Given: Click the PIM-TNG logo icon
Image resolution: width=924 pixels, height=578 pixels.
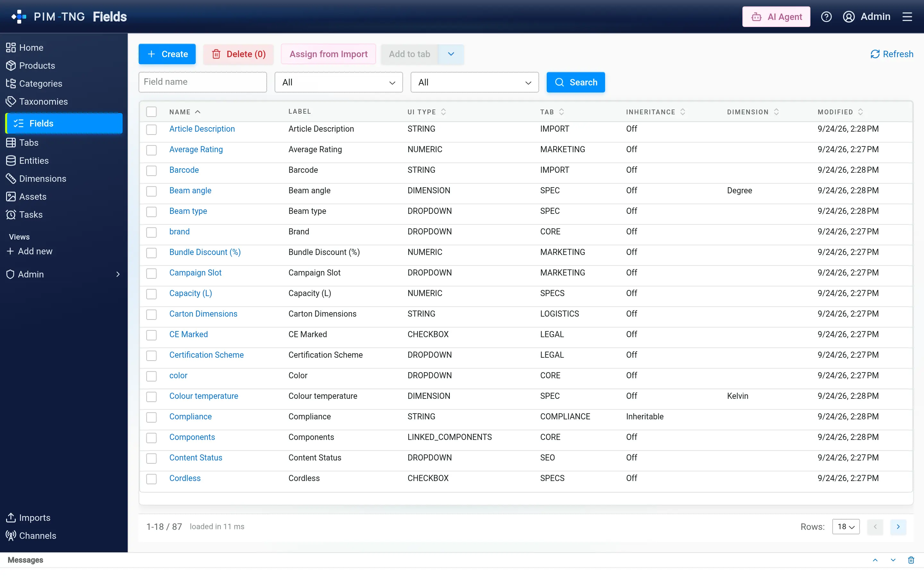Looking at the screenshot, I should (x=19, y=17).
